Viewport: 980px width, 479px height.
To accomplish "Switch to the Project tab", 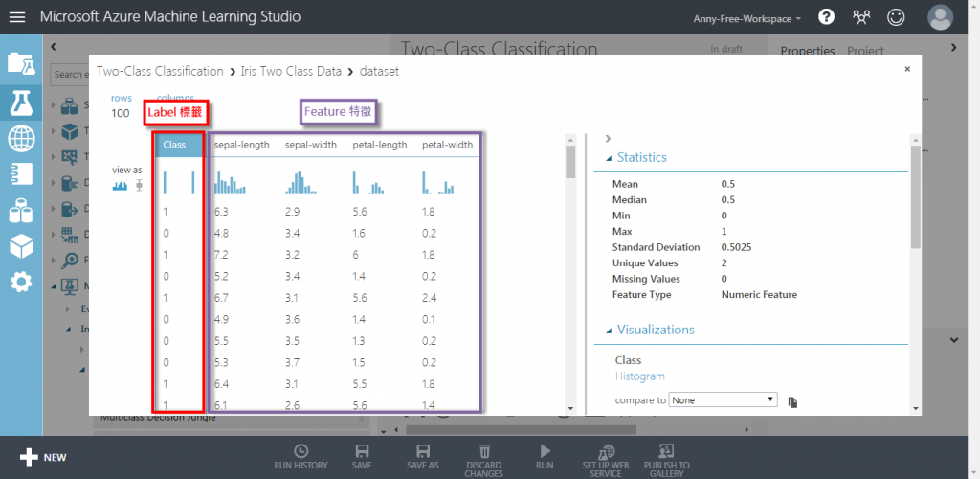I will click(865, 51).
